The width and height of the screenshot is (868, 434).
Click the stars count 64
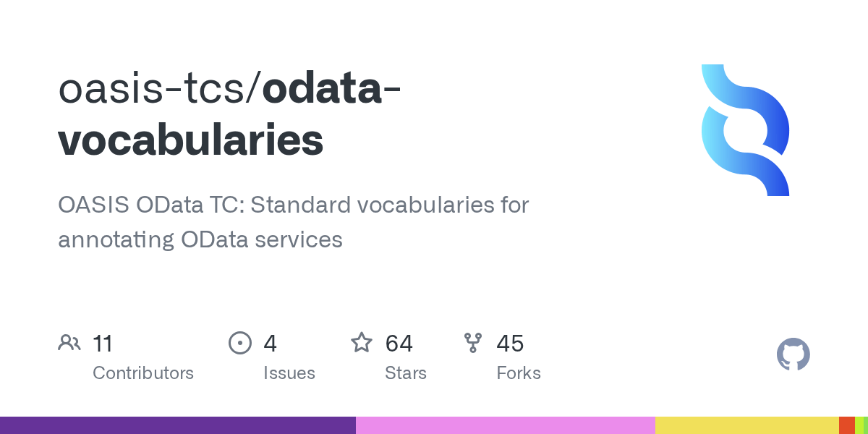click(x=399, y=343)
